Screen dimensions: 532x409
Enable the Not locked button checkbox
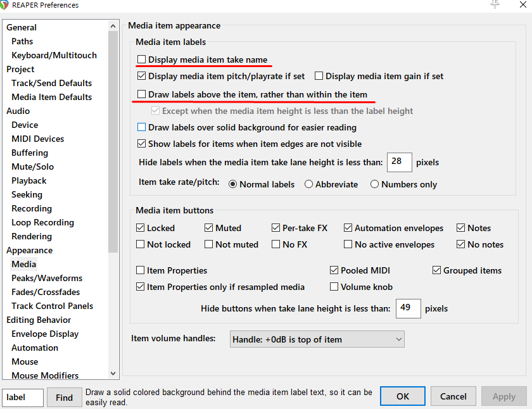pos(140,244)
